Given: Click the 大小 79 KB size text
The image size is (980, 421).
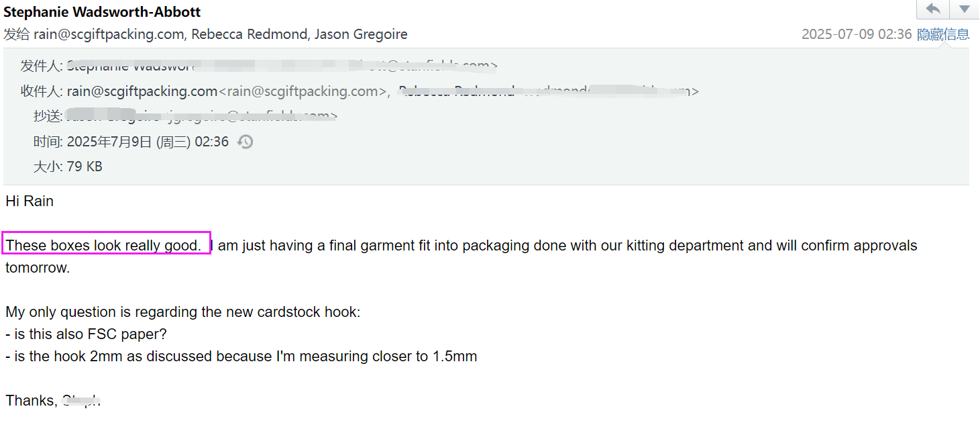Looking at the screenshot, I should [x=68, y=167].
